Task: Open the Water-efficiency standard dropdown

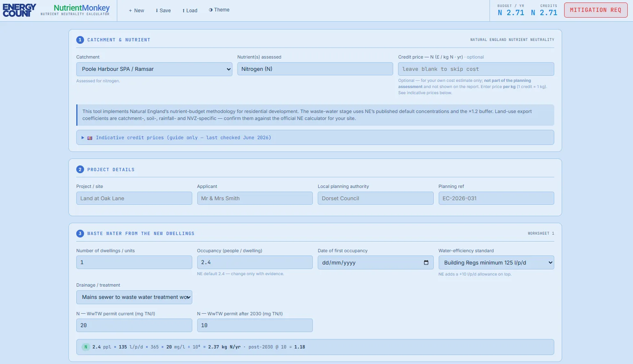Action: point(496,262)
